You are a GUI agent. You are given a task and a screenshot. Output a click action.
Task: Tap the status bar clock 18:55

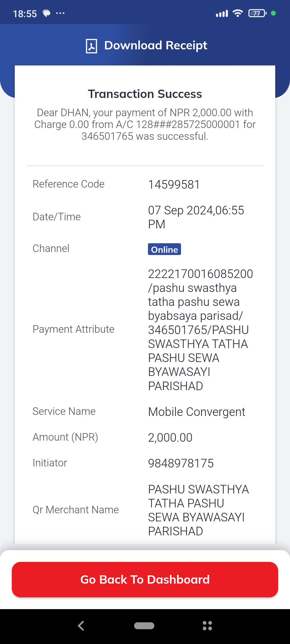pos(25,14)
